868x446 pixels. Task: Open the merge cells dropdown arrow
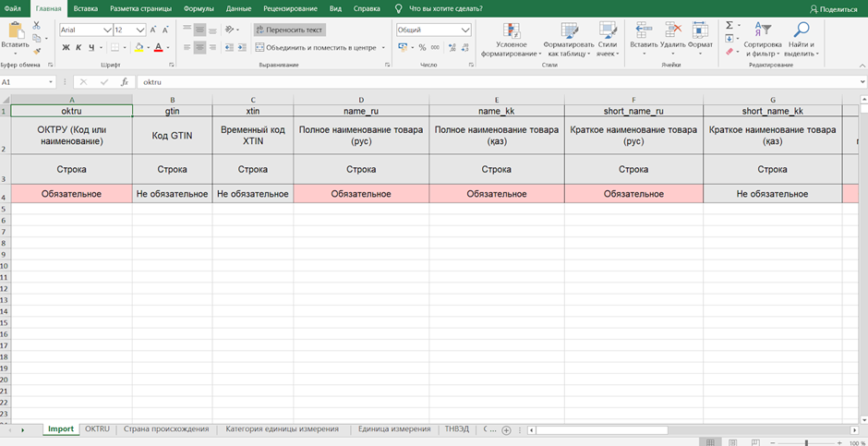pos(383,48)
